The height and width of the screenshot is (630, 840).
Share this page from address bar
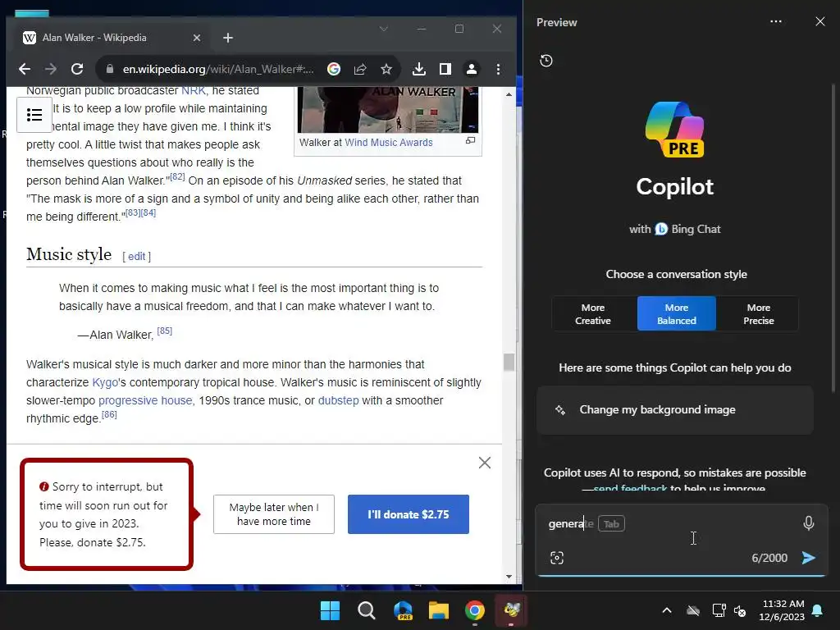click(360, 69)
